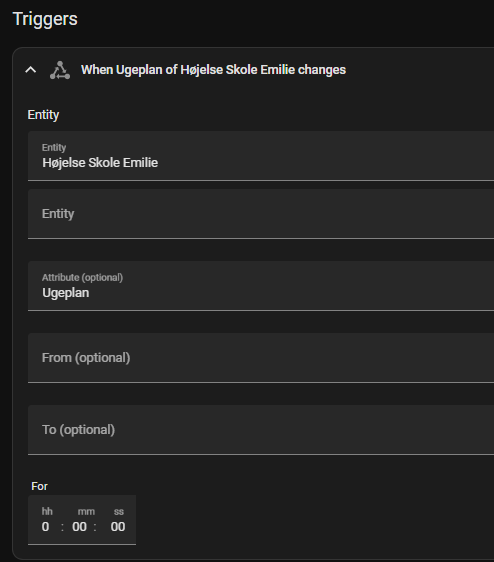Focus the To (optional) field

pos(261,430)
